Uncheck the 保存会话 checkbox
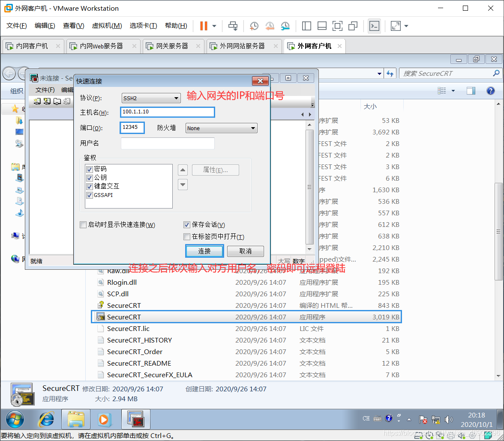Viewport: 504px width, 441px height. (187, 224)
